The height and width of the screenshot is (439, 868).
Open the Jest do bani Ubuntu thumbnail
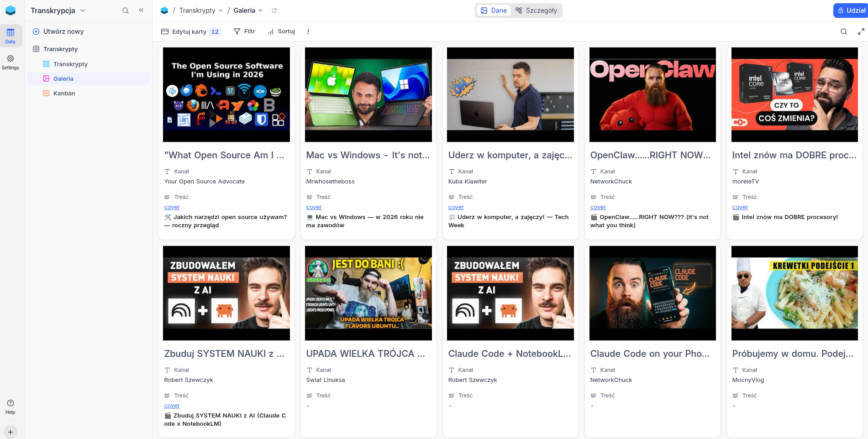[x=368, y=293]
